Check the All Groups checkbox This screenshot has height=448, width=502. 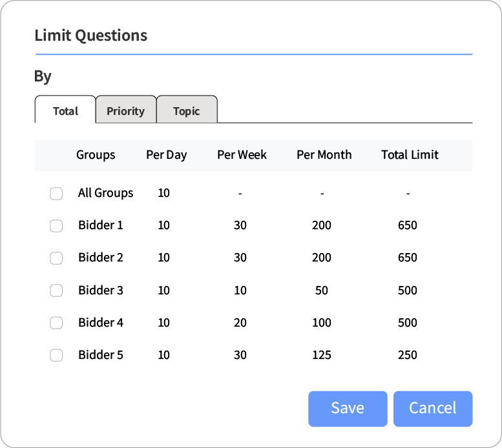tap(56, 193)
